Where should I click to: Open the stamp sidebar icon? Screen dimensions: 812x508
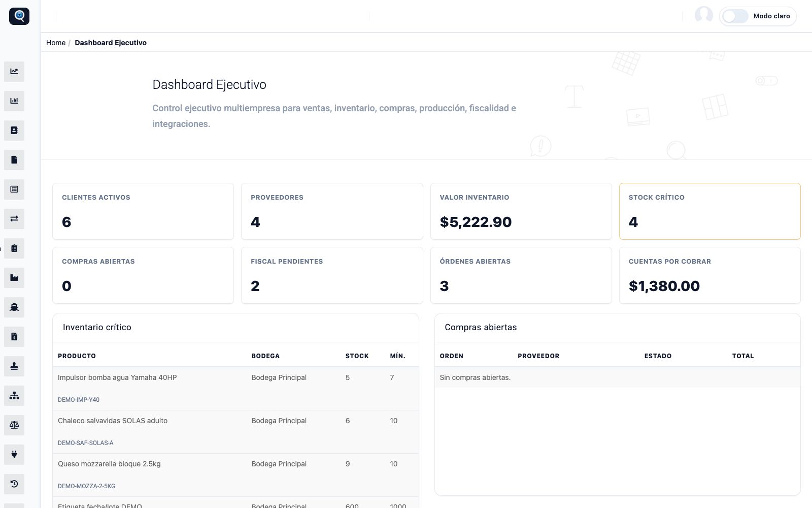14,366
